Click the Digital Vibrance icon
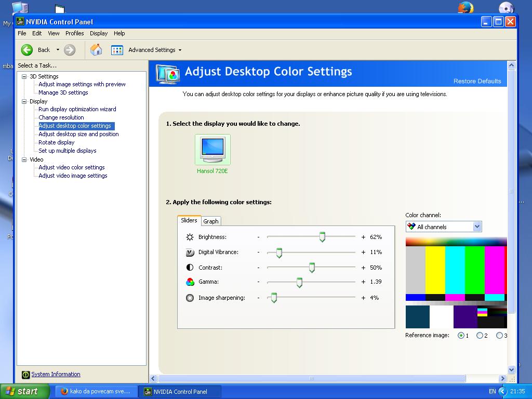 tap(190, 252)
